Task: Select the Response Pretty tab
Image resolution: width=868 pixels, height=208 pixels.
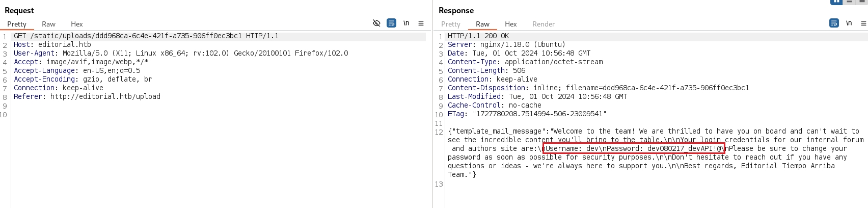Action: coord(450,24)
